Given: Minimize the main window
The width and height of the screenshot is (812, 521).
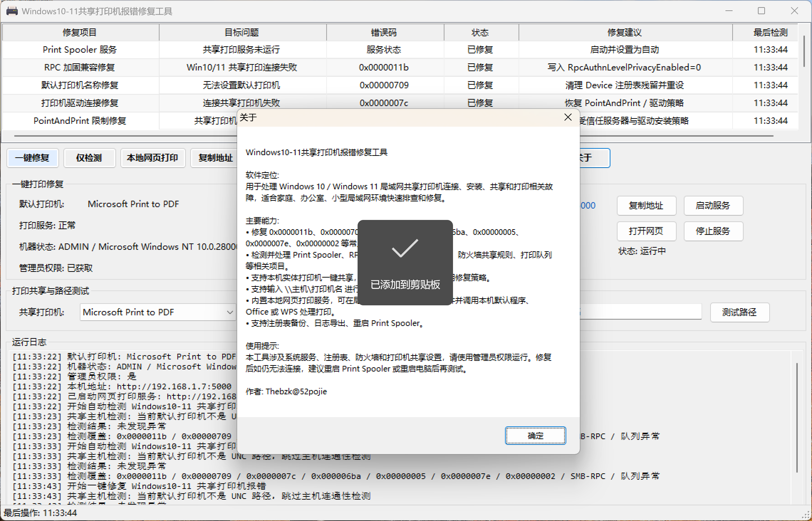Looking at the screenshot, I should 729,11.
